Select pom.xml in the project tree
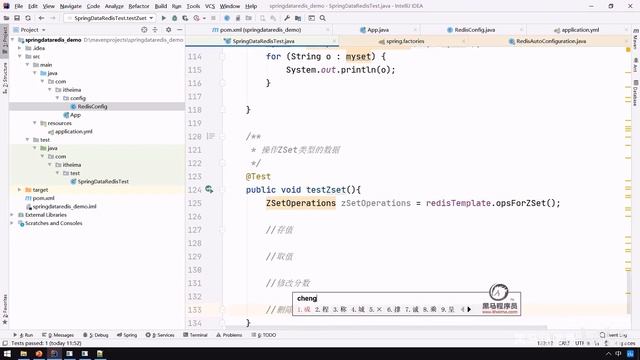The height and width of the screenshot is (360, 640). [x=40, y=198]
